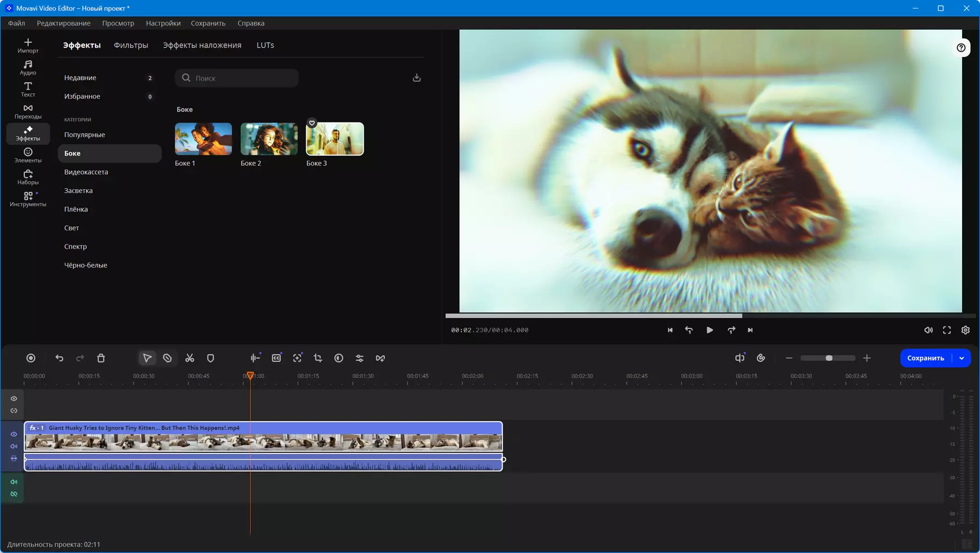Image resolution: width=980 pixels, height=553 pixels.
Task: Switch to the LUTs tab
Action: [265, 45]
